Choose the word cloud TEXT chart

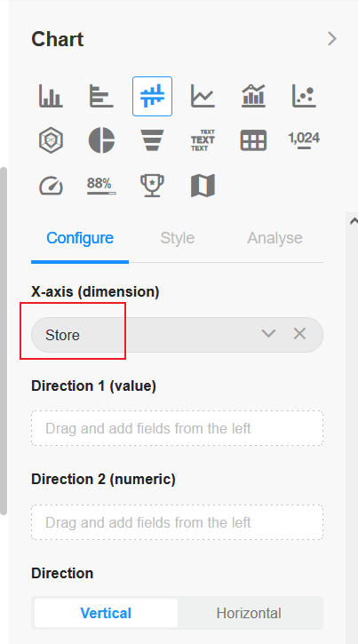pyautogui.click(x=203, y=140)
